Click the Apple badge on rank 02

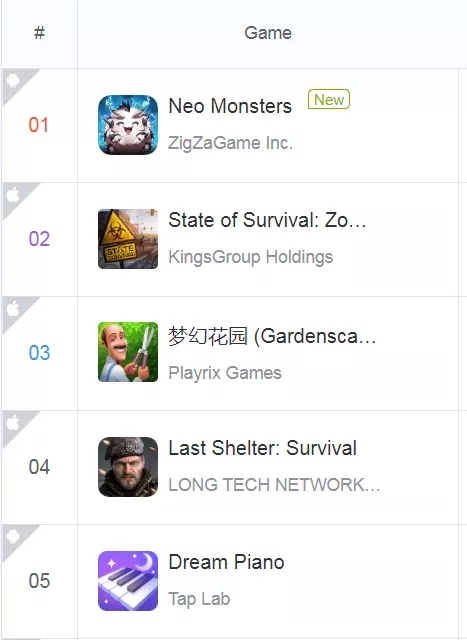(13, 194)
